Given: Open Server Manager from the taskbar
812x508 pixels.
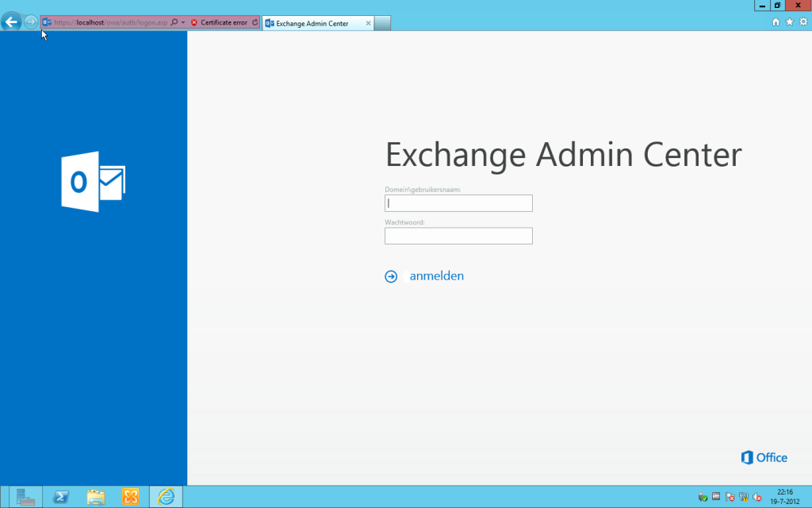Looking at the screenshot, I should click(25, 497).
